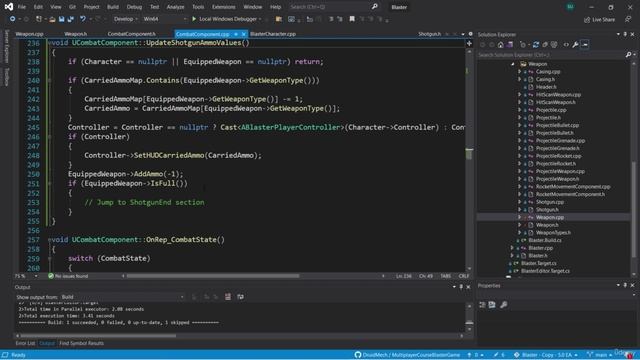Click the GitHub repository status bar icon
The width and height of the screenshot is (640, 360).
click(358, 355)
